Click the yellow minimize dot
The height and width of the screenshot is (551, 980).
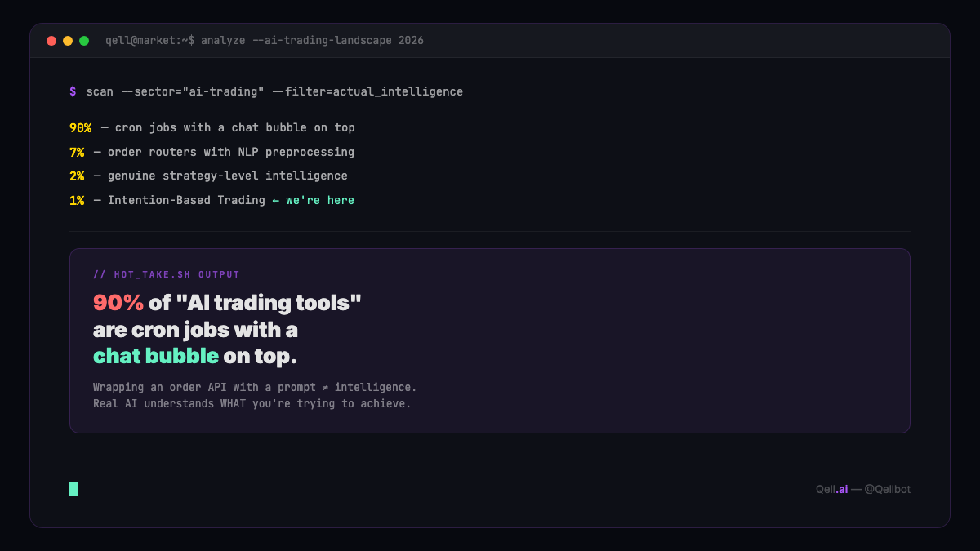[x=68, y=41]
